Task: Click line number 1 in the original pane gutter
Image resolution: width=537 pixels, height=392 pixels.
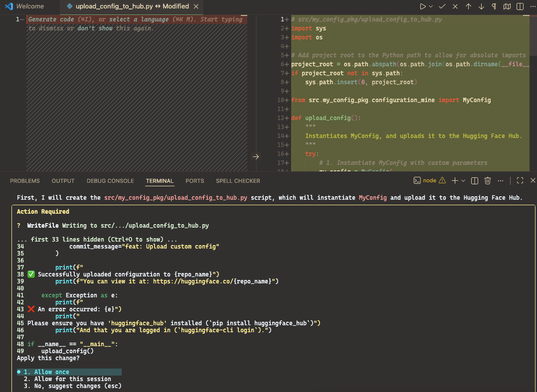Action: [x=17, y=19]
